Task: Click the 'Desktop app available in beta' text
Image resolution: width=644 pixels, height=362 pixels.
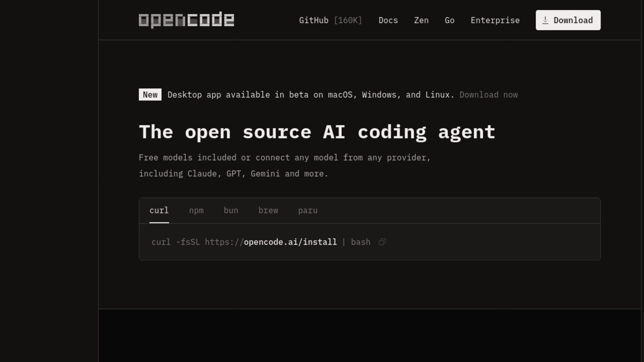Action: [x=311, y=95]
